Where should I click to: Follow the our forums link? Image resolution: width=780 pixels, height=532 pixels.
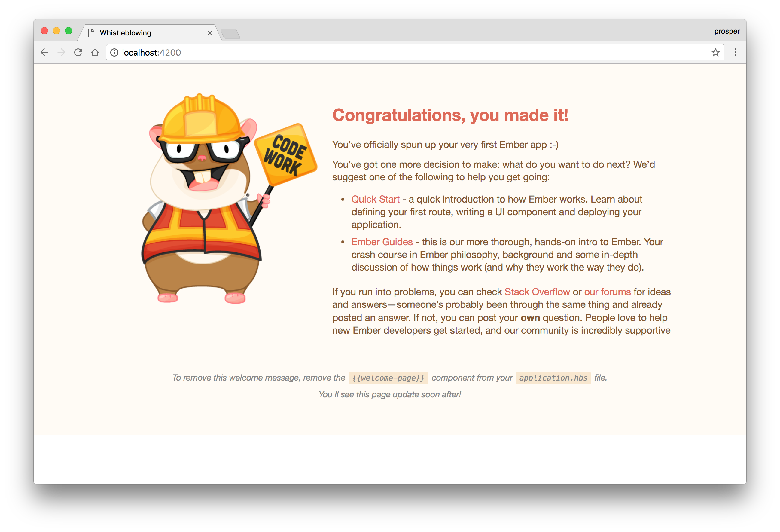(x=607, y=292)
